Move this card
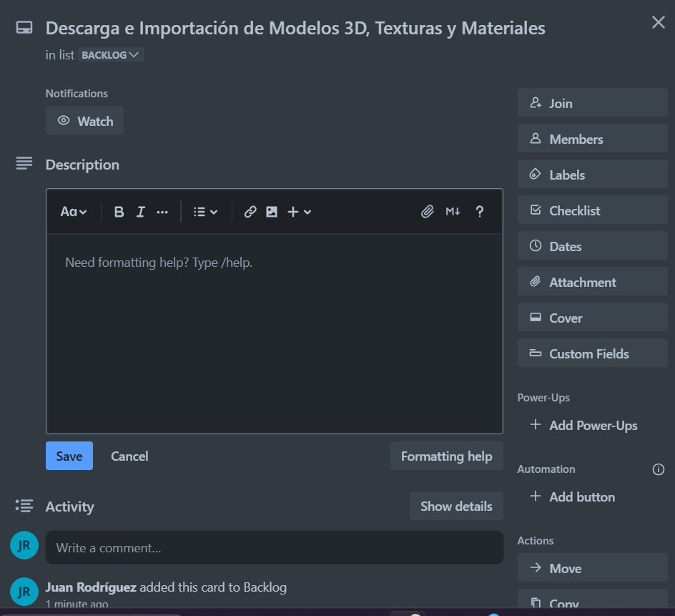Image resolution: width=675 pixels, height=616 pixels. (x=592, y=568)
